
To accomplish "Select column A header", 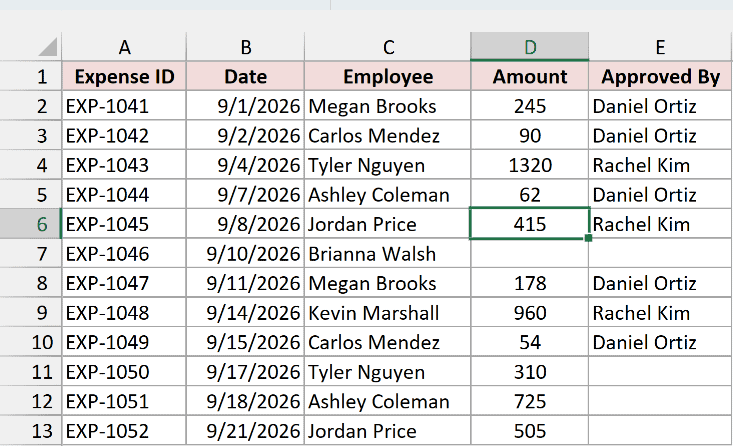I will [124, 47].
